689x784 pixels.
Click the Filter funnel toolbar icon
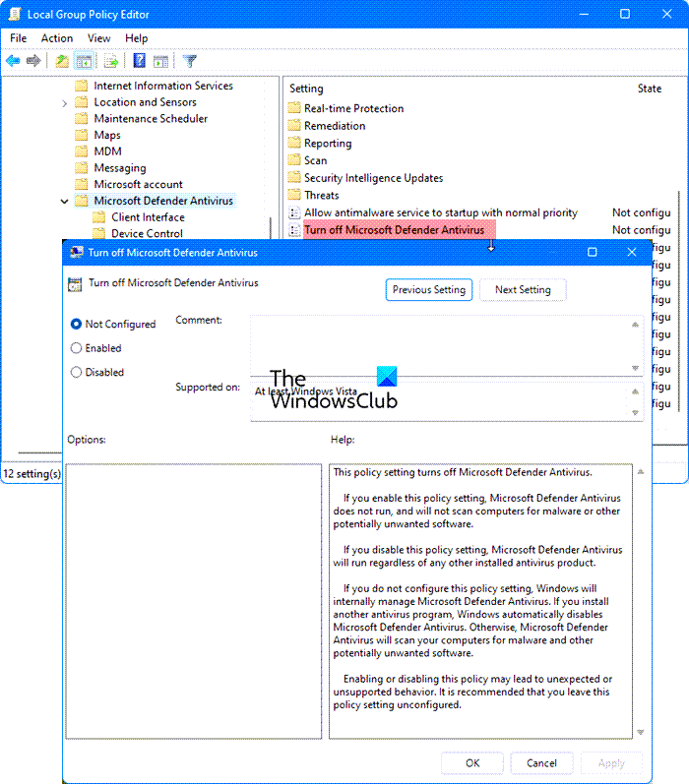point(189,61)
